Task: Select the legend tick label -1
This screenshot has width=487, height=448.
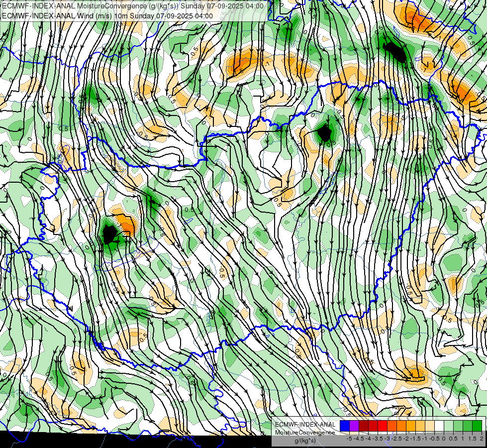Action: pyautogui.click(x=425, y=439)
